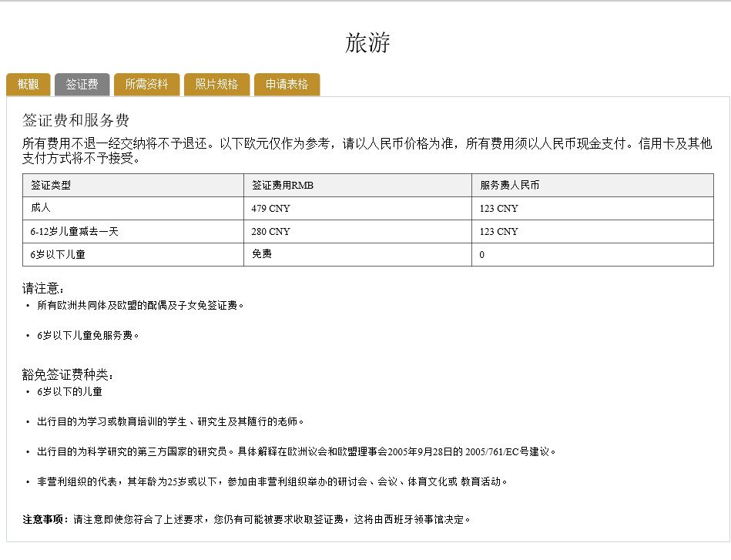Open the 概觀 tab
Image resolution: width=731 pixels, height=560 pixels.
[x=29, y=85]
